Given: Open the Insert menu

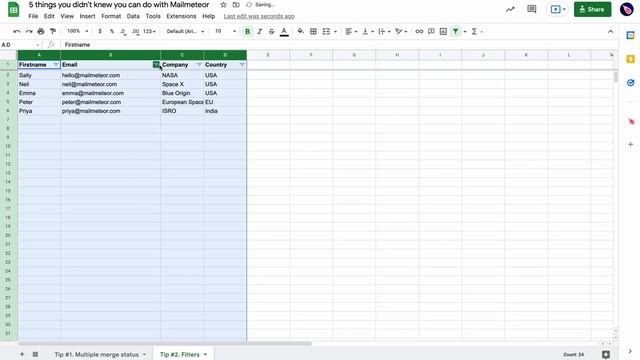Looking at the screenshot, I should [87, 16].
